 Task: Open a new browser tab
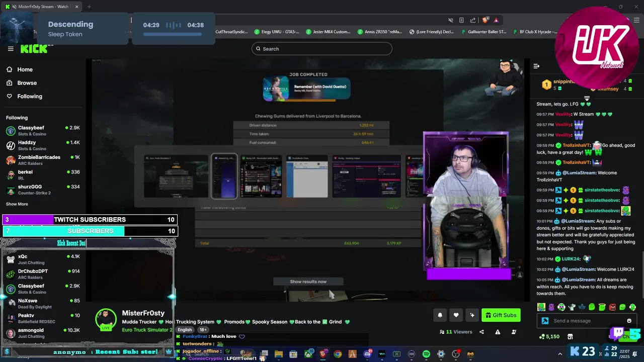tap(89, 7)
